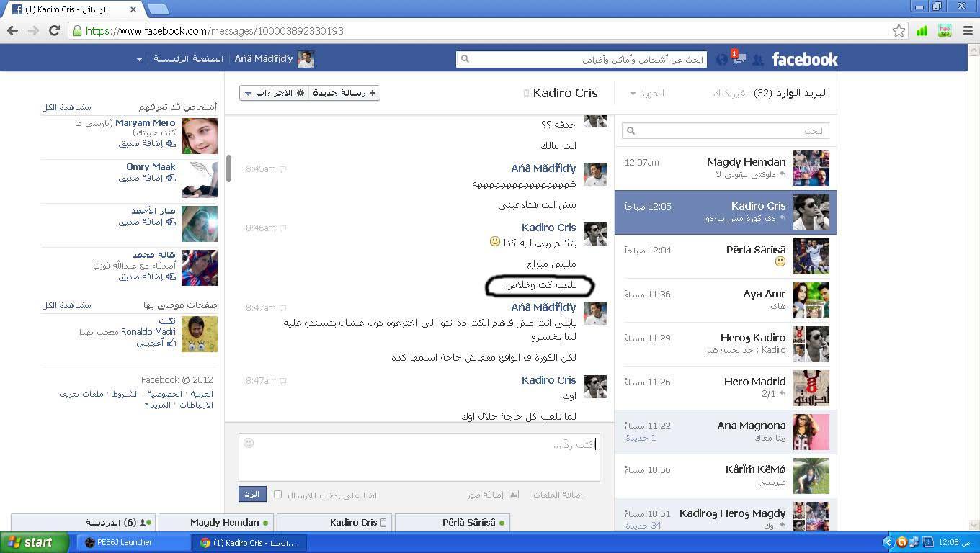Click Omry Maak suggested friend name
Image resolution: width=980 pixels, height=553 pixels.
point(151,166)
